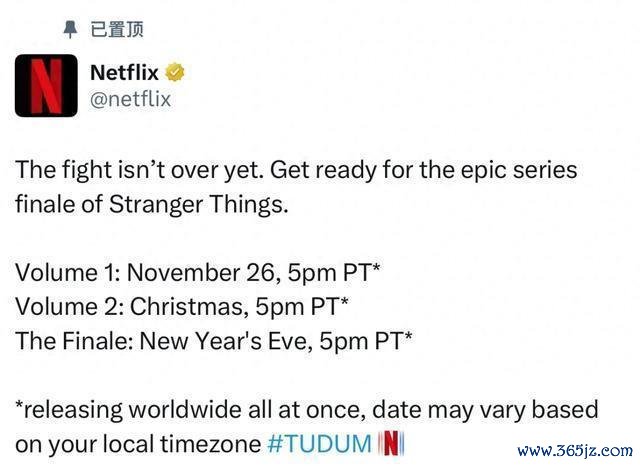Select the 'Volume 1:' label text
This screenshot has height=466, width=640.
tap(68, 272)
